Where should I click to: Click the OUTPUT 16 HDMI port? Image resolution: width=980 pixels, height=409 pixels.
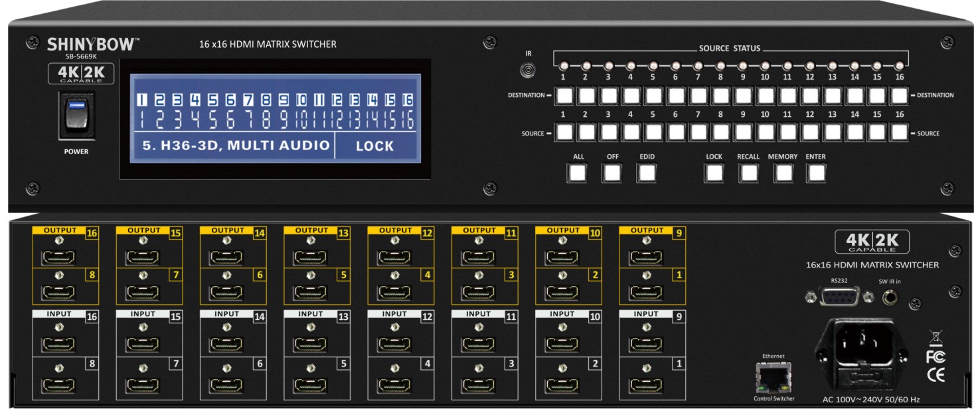tap(58, 257)
